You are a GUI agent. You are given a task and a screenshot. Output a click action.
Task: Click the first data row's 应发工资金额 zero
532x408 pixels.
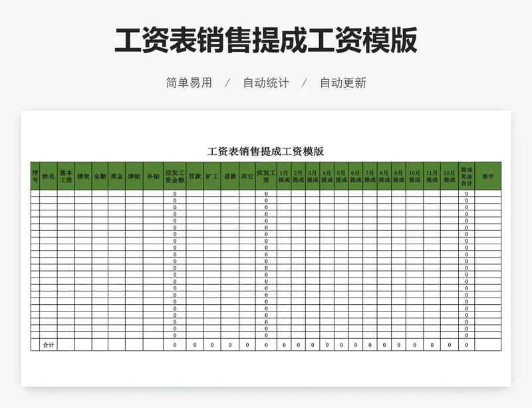point(175,194)
